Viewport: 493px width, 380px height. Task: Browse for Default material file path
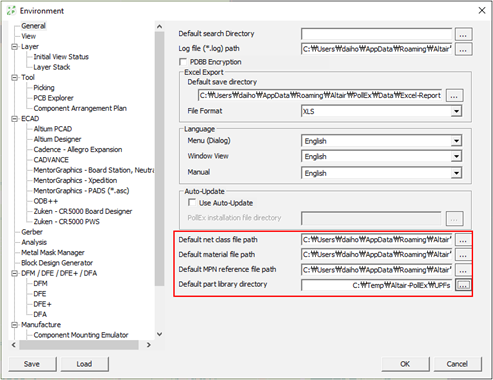click(463, 255)
